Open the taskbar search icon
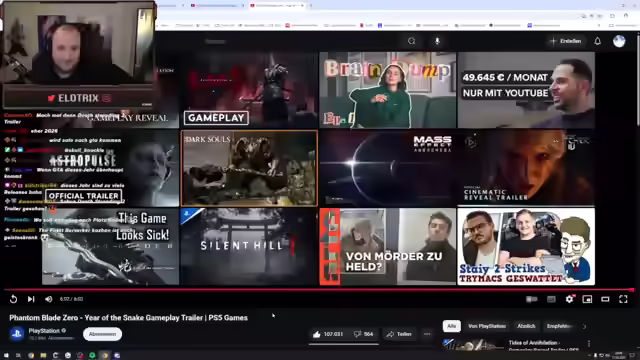640x360 pixels. (18, 356)
